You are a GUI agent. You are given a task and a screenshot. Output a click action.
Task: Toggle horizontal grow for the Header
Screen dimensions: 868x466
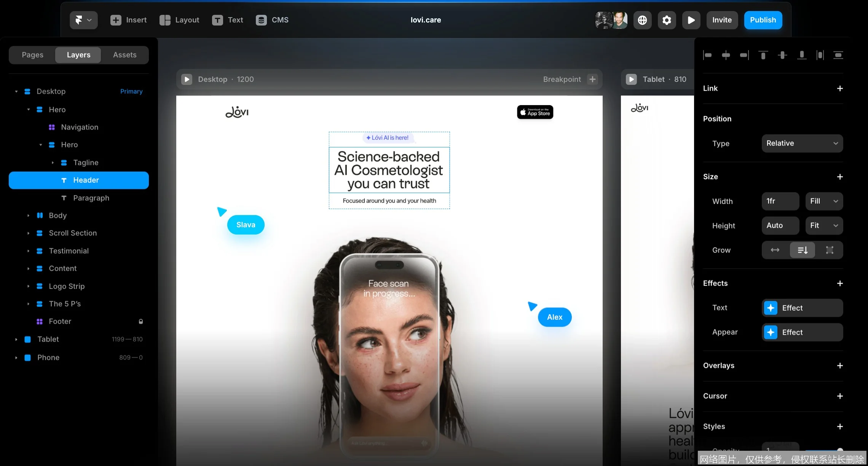775,250
